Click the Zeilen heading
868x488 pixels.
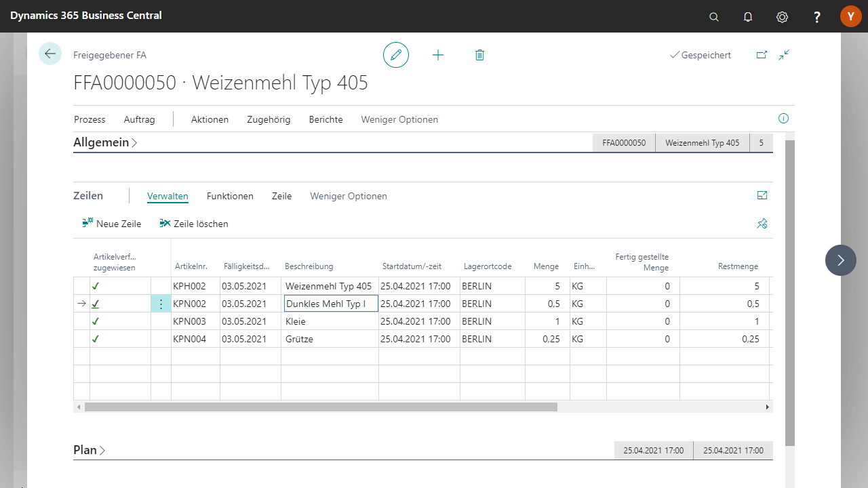click(x=88, y=195)
